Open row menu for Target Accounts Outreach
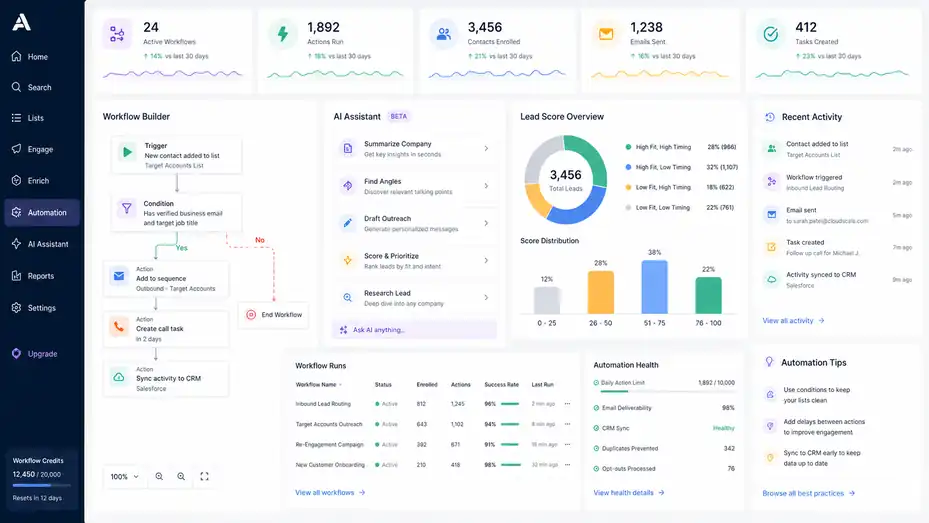Screen dimensions: 929x523 click(568, 424)
